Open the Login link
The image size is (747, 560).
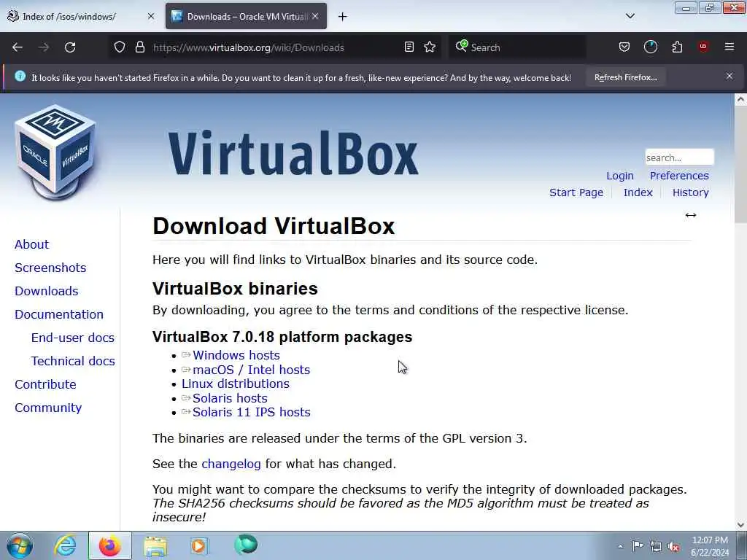point(620,176)
